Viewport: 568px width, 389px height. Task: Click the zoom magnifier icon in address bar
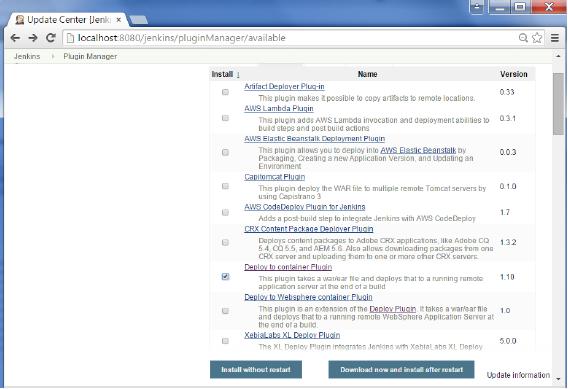[523, 38]
